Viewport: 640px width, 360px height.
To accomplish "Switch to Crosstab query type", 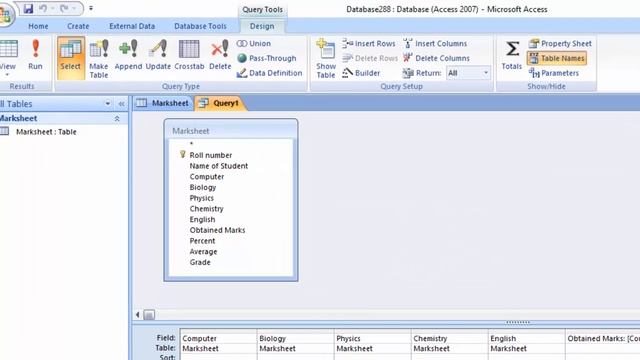I will (189, 55).
